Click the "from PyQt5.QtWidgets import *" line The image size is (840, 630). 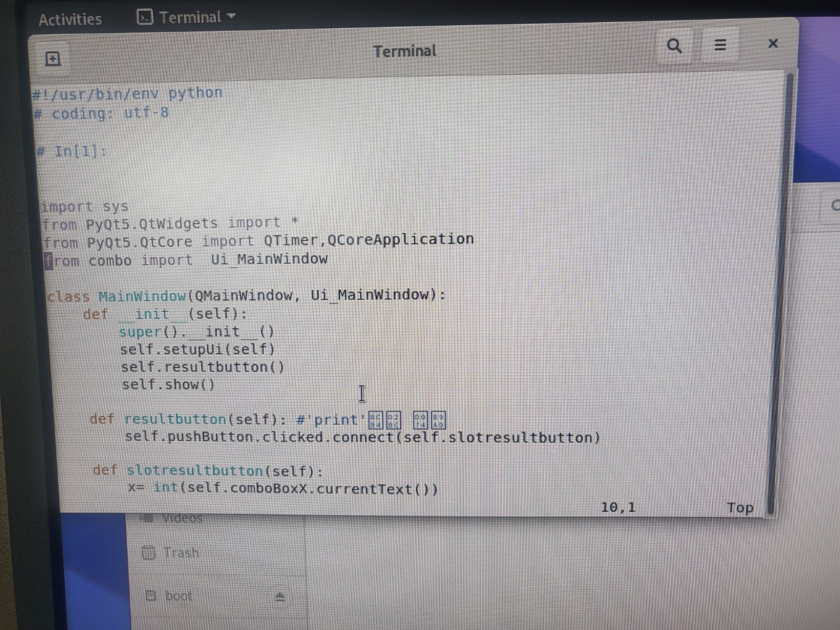(x=170, y=223)
